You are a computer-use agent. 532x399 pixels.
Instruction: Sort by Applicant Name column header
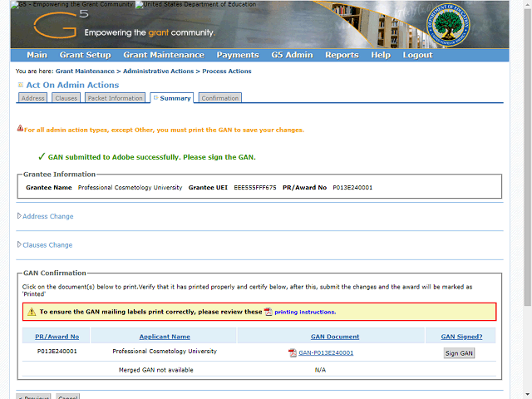pos(165,337)
